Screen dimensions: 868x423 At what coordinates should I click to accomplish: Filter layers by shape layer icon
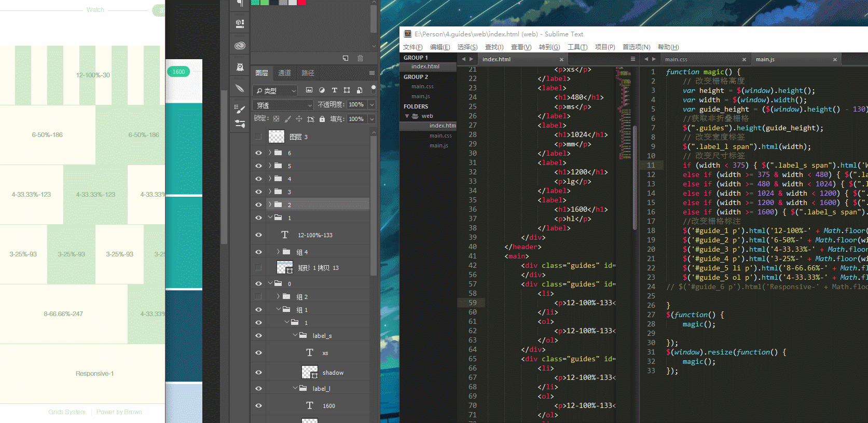point(347,90)
